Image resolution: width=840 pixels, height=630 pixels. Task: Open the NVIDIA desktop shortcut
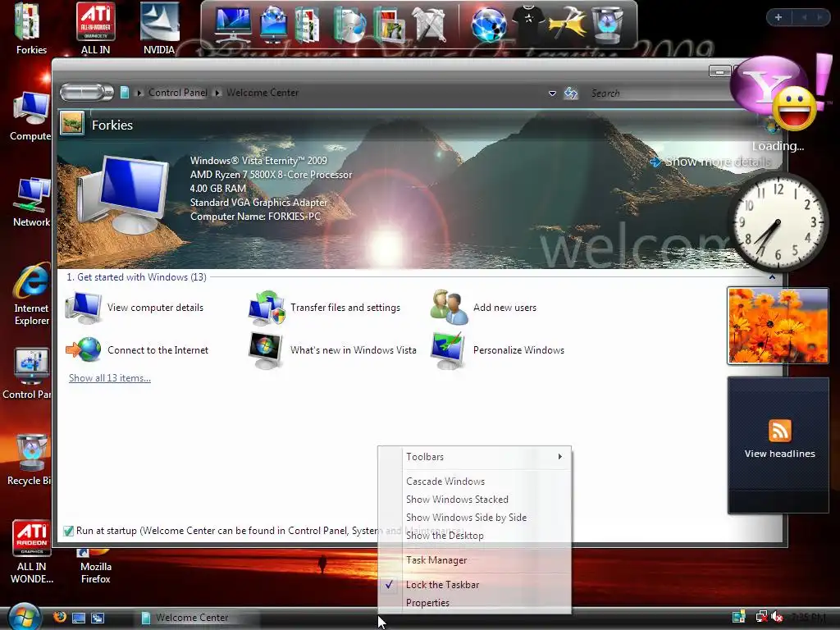pyautogui.click(x=159, y=28)
